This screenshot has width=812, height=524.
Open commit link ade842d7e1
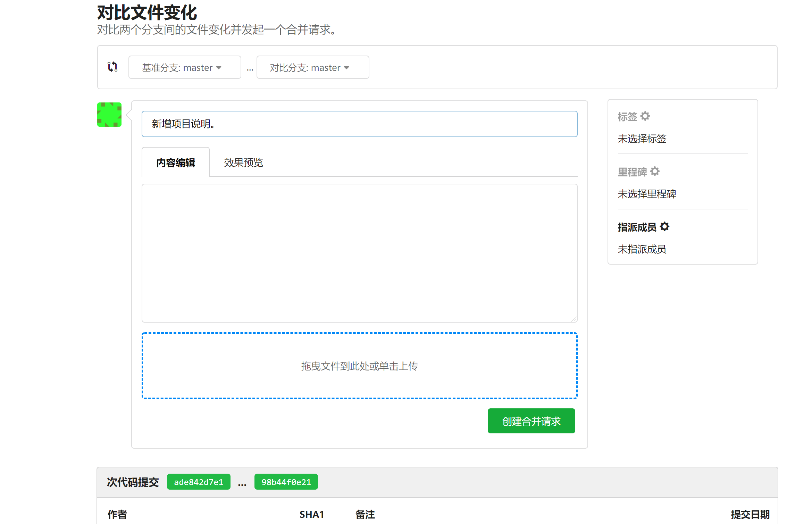(x=199, y=482)
